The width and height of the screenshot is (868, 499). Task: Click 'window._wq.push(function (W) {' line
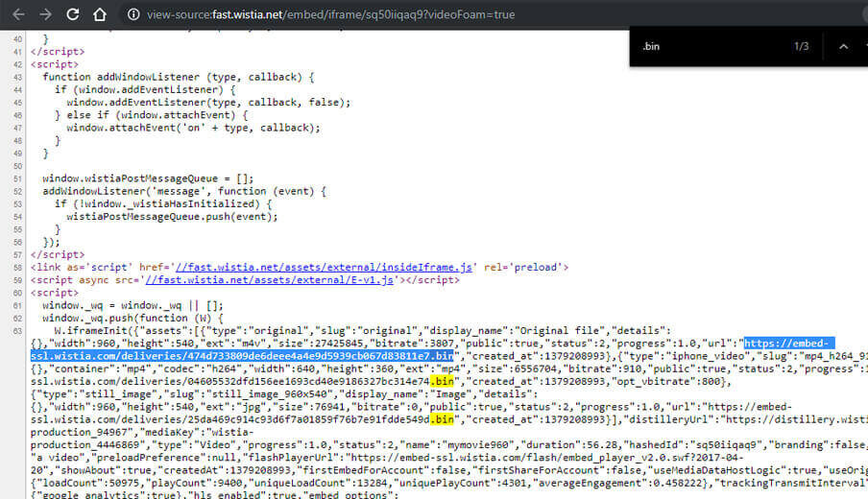click(x=133, y=318)
